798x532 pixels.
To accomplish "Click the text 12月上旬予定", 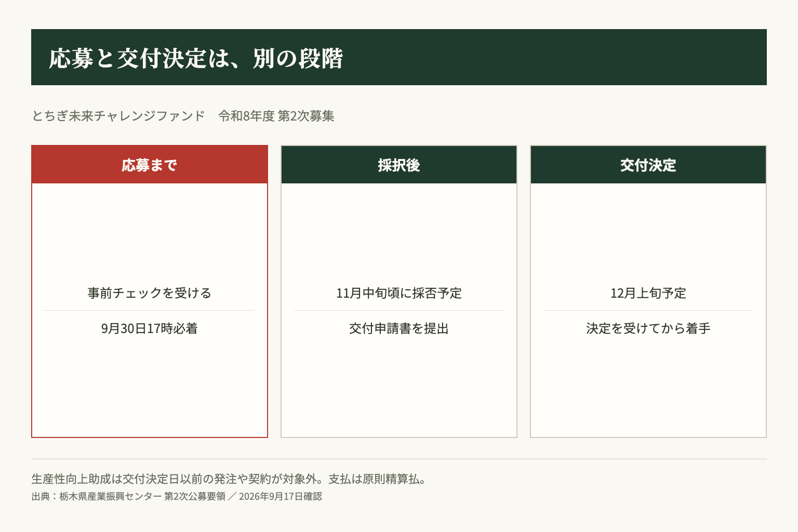I will (x=648, y=293).
